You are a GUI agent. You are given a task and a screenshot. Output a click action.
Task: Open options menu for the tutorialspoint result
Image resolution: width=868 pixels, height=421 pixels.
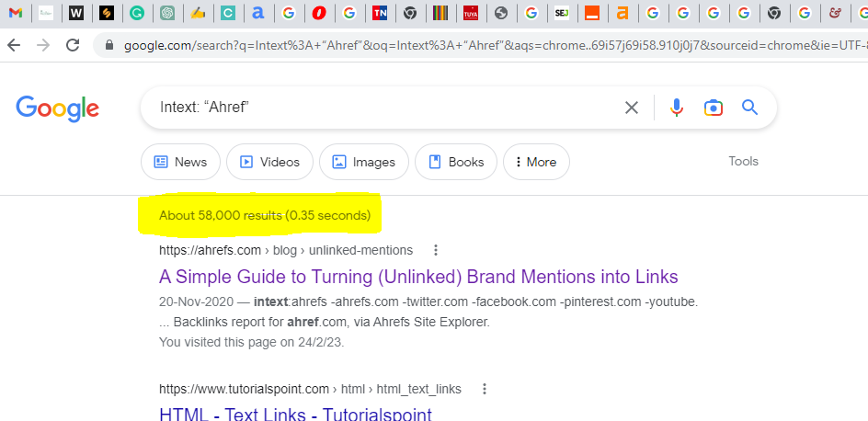[x=485, y=390]
